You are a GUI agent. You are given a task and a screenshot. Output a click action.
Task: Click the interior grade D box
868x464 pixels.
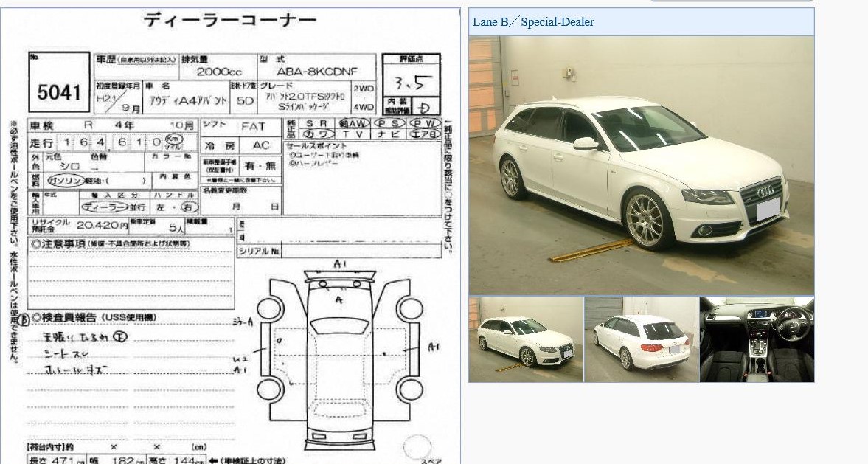pos(424,105)
